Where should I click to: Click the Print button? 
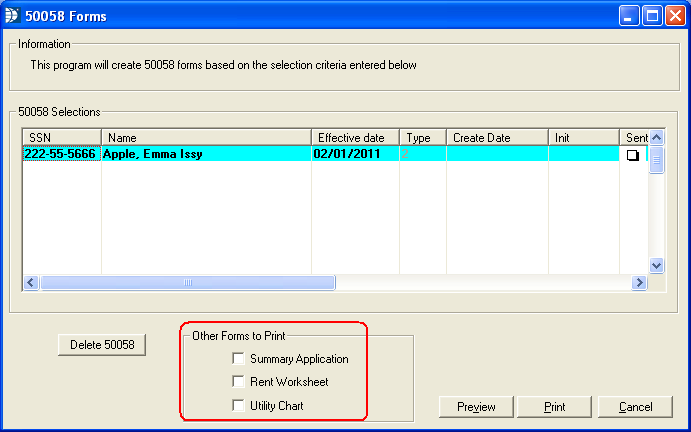[554, 407]
